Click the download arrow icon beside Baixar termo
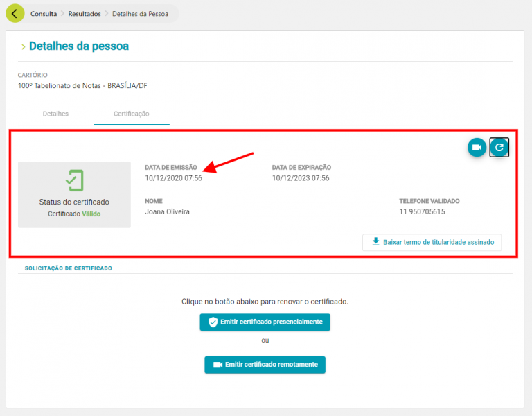 pyautogui.click(x=375, y=242)
